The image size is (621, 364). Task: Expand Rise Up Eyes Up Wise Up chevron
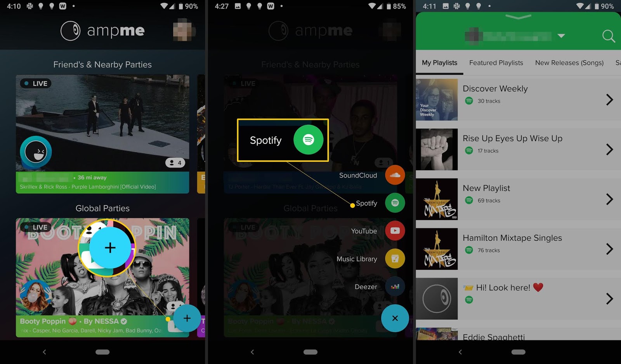pyautogui.click(x=609, y=150)
